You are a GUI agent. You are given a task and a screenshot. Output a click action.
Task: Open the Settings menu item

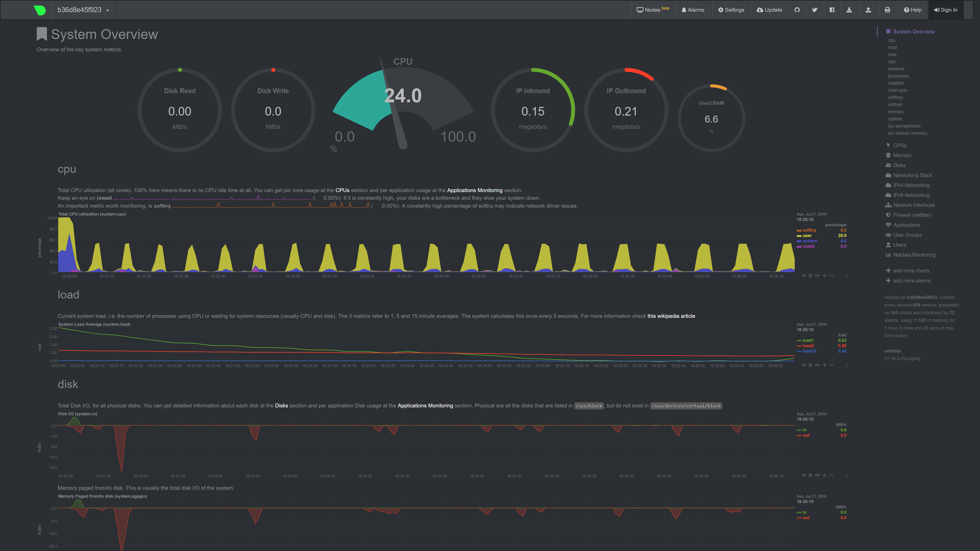[731, 10]
